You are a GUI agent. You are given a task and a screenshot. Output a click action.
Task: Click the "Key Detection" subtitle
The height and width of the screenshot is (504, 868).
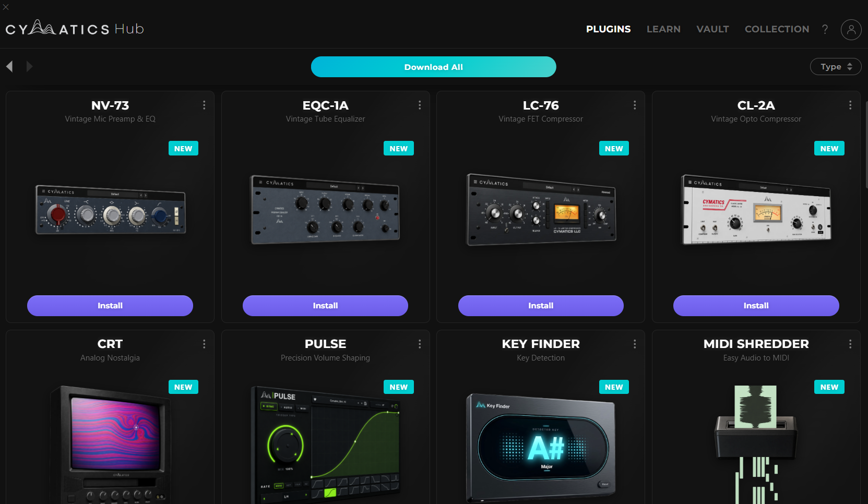(x=541, y=358)
